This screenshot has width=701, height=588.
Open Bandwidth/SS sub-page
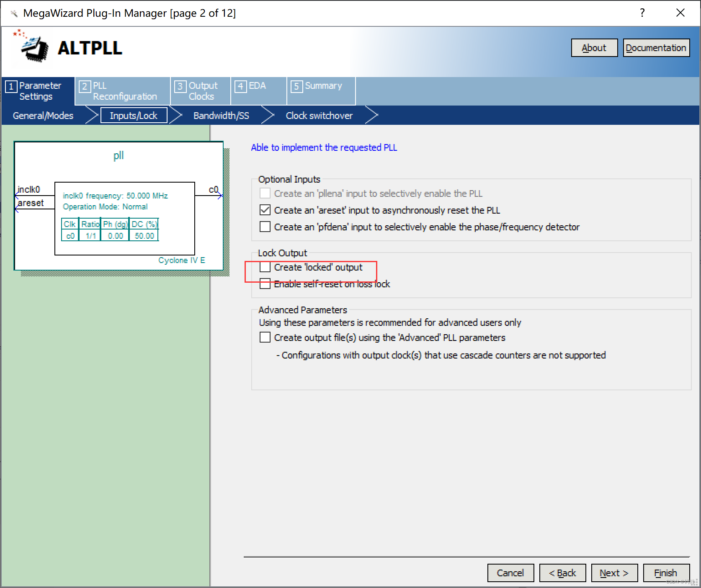[221, 116]
